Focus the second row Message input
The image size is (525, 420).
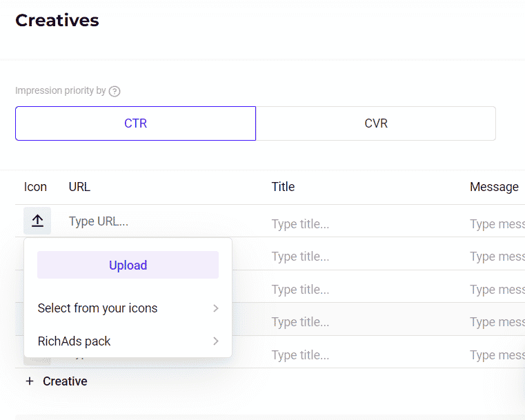point(497,257)
